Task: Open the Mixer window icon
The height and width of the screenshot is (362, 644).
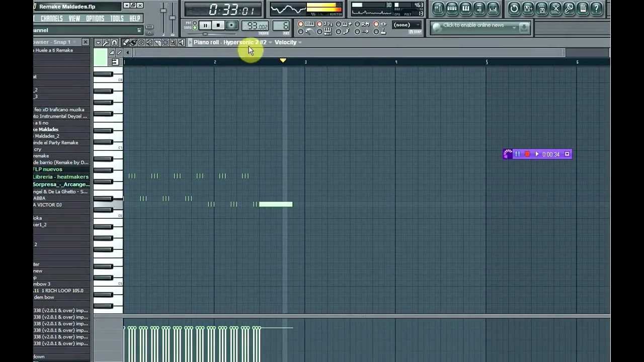Action: [x=493, y=9]
